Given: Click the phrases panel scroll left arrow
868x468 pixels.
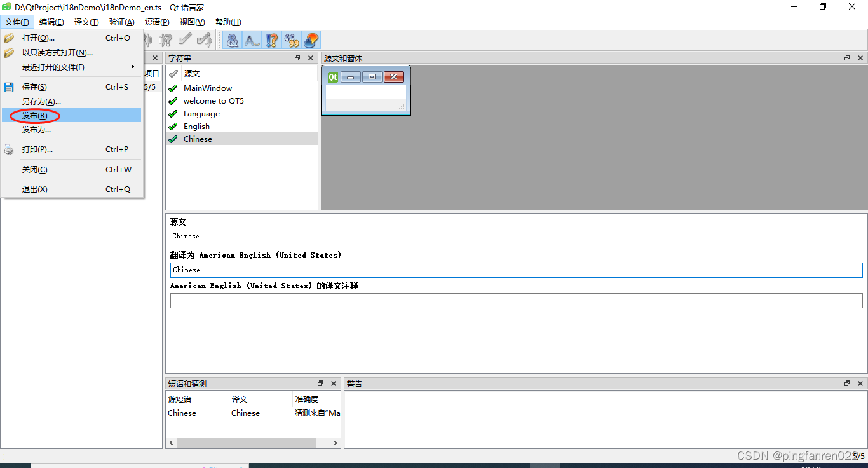Looking at the screenshot, I should click(171, 443).
